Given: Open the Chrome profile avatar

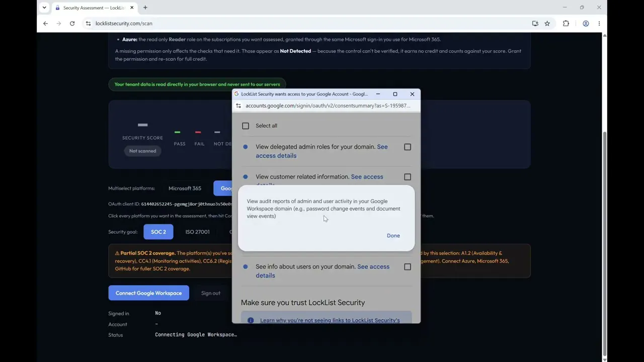Looking at the screenshot, I should click(586, 24).
